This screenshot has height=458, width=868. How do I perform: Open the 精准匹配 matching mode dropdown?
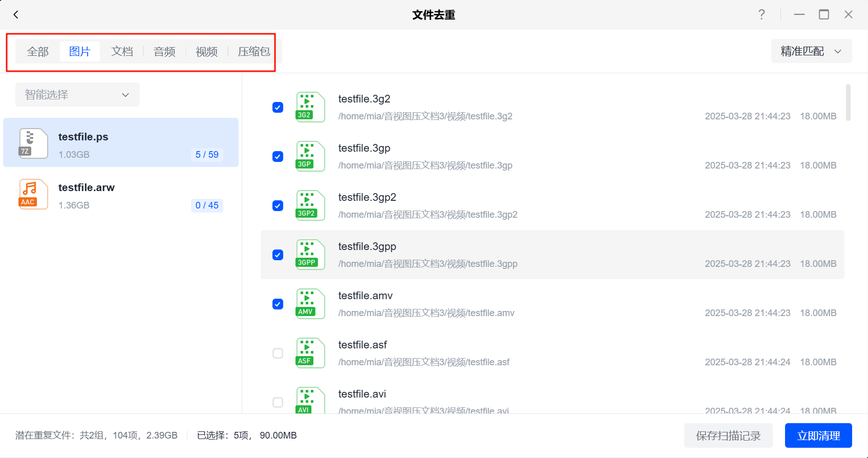coord(811,51)
